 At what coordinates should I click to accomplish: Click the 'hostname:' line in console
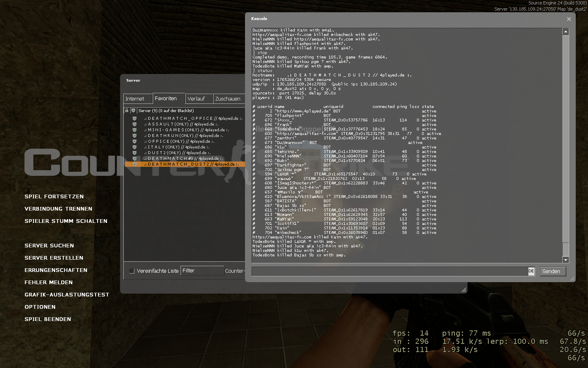click(332, 75)
